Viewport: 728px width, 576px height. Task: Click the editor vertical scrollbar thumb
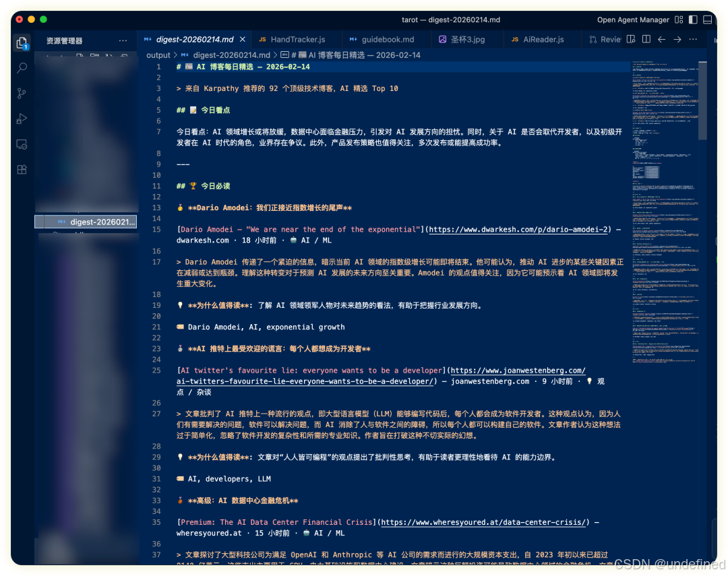tap(703, 100)
